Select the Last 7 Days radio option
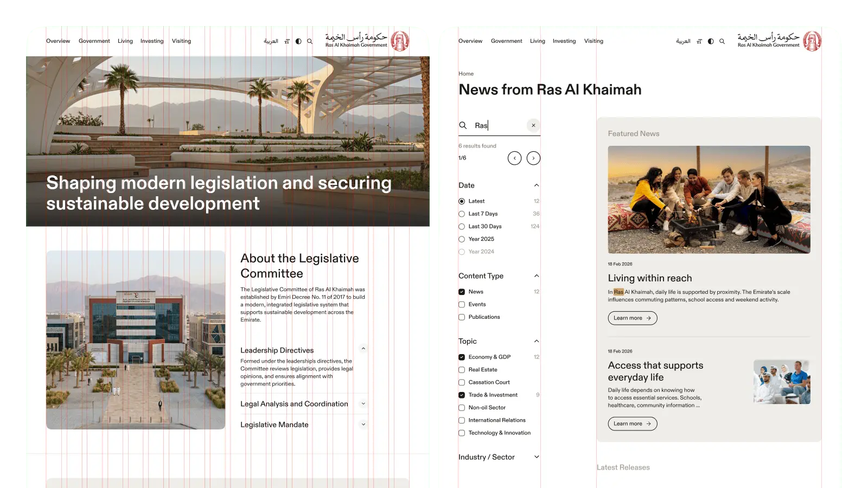The height and width of the screenshot is (488, 868). (x=462, y=214)
